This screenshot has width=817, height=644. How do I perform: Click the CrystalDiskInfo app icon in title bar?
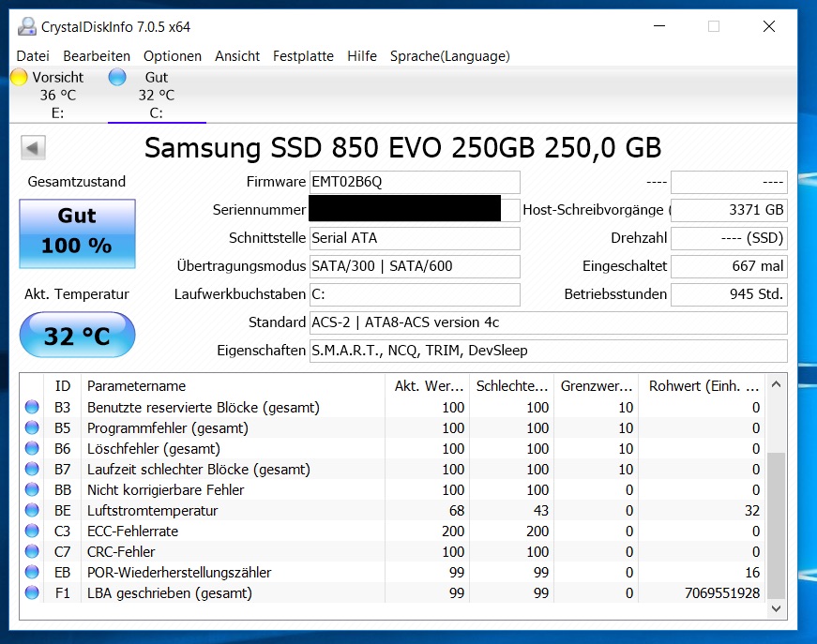click(x=27, y=26)
